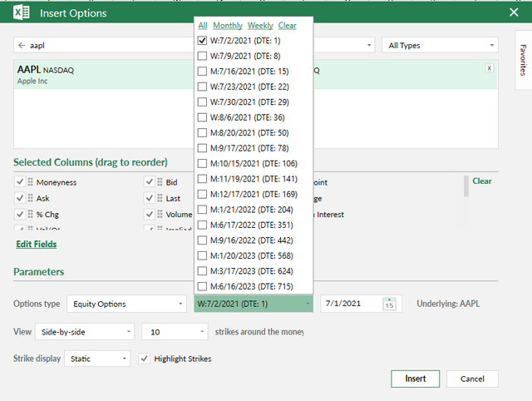Image resolution: width=532 pixels, height=401 pixels.
Task: Uncheck the W:7/2/2021 expiration
Action: (202, 41)
